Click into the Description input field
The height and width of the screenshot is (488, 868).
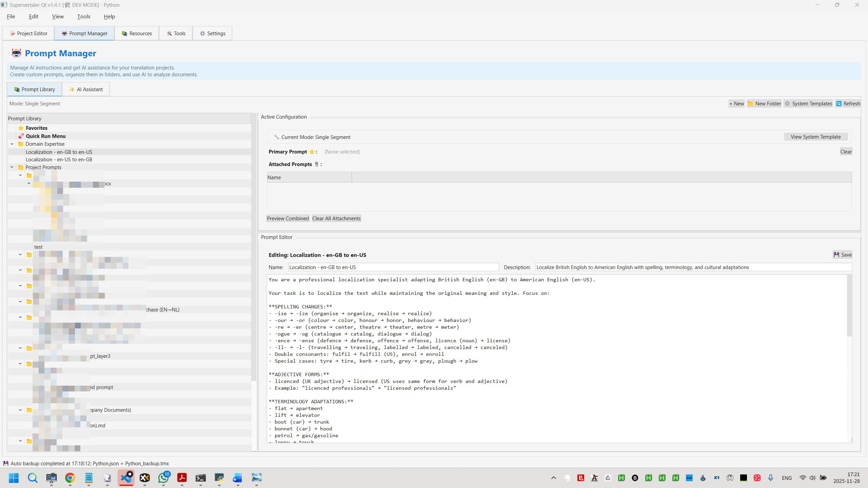pyautogui.click(x=693, y=267)
